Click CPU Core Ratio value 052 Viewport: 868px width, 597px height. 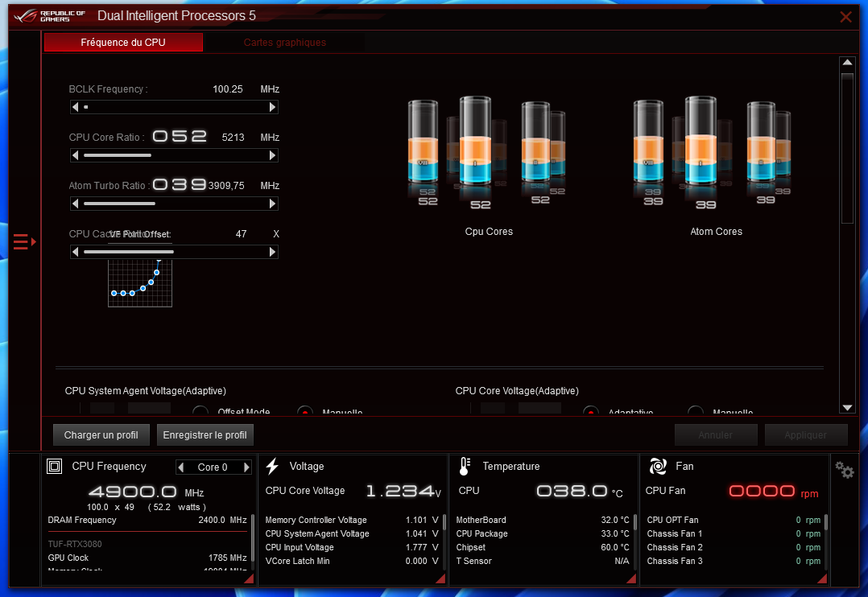180,136
